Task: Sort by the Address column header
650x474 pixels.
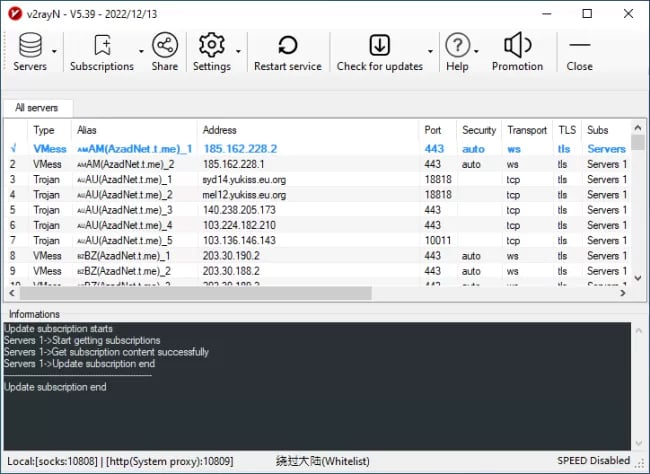Action: coord(219,130)
